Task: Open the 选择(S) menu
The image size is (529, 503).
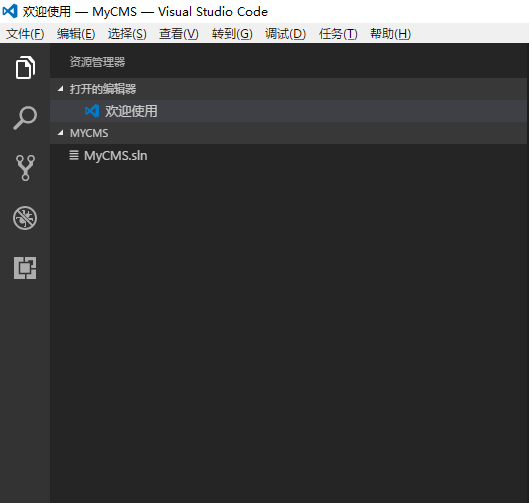Action: click(x=127, y=34)
